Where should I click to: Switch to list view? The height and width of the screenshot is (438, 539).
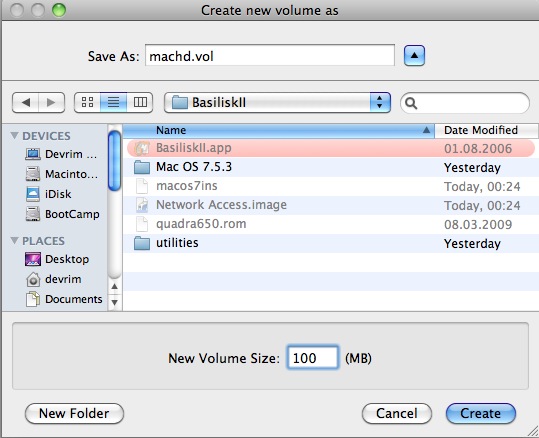pos(113,102)
